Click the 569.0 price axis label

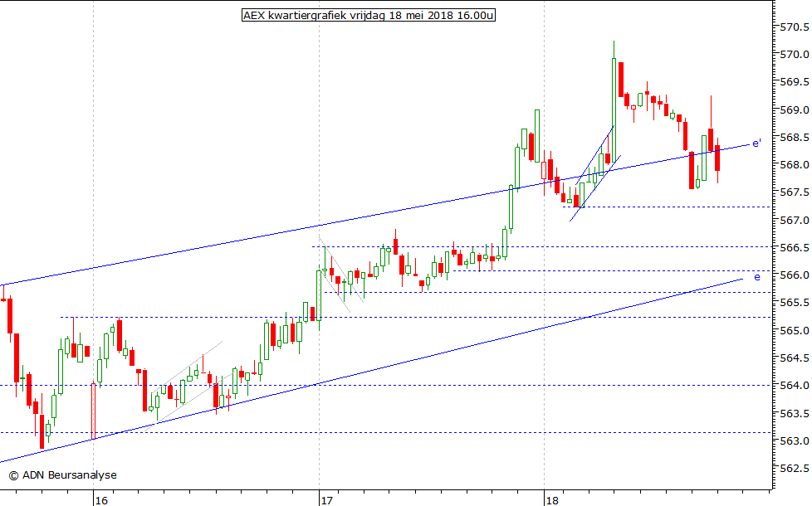795,109
